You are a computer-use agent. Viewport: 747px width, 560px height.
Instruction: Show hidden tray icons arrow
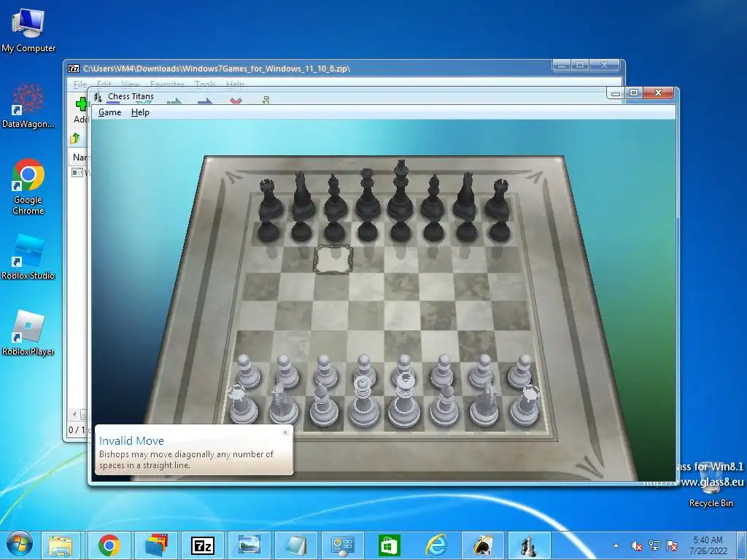[616, 545]
